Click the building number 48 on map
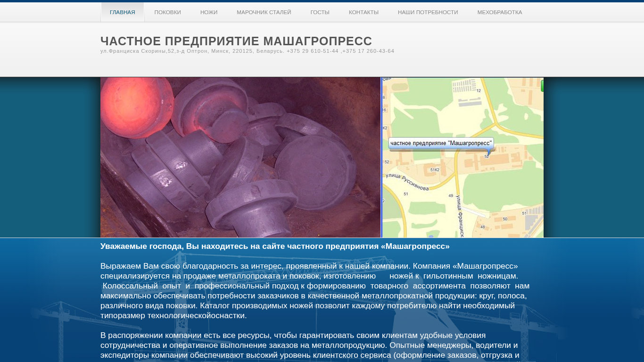Screen dimensions: 644x362 tap(482, 227)
